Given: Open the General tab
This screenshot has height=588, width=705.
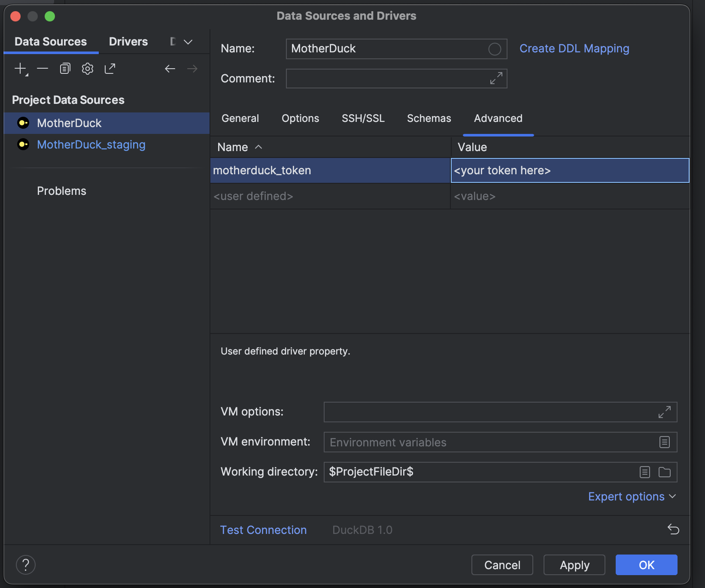Looking at the screenshot, I should (x=240, y=118).
